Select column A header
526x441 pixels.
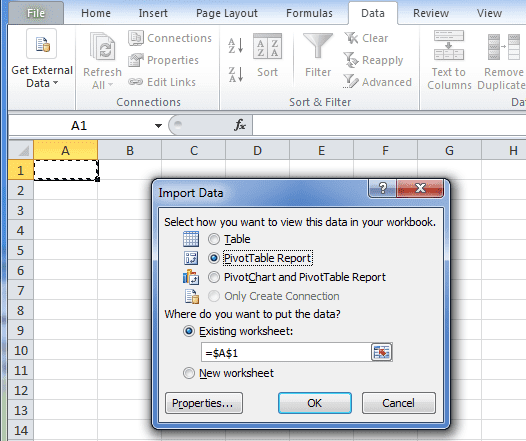pyautogui.click(x=65, y=150)
